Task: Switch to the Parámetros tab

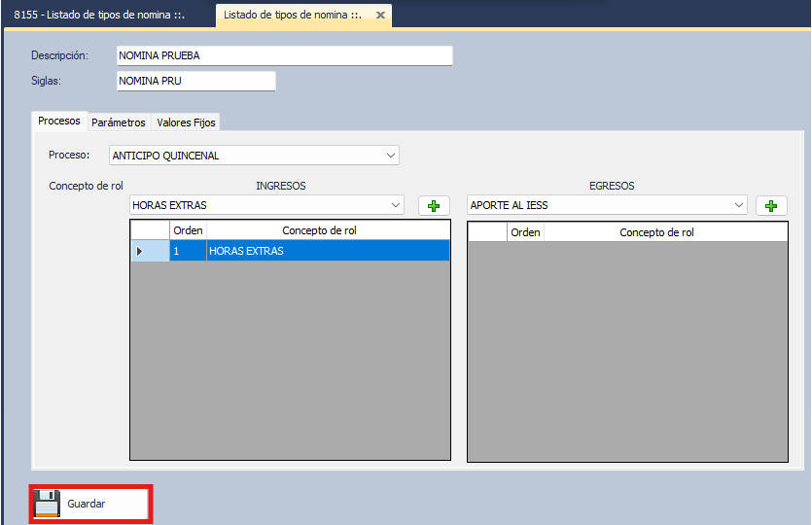Action: coord(119,122)
